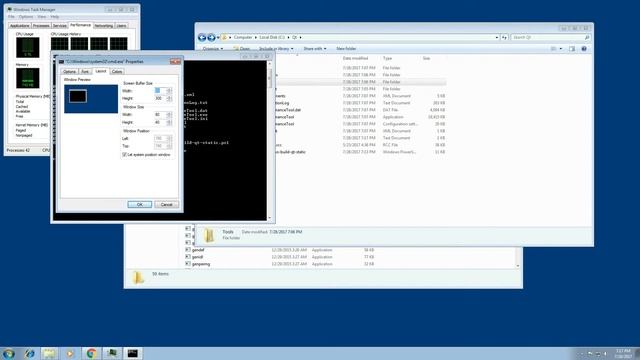Click Forward arrow in Qt Explorer window
This screenshot has height=360, width=640.
tap(211, 38)
